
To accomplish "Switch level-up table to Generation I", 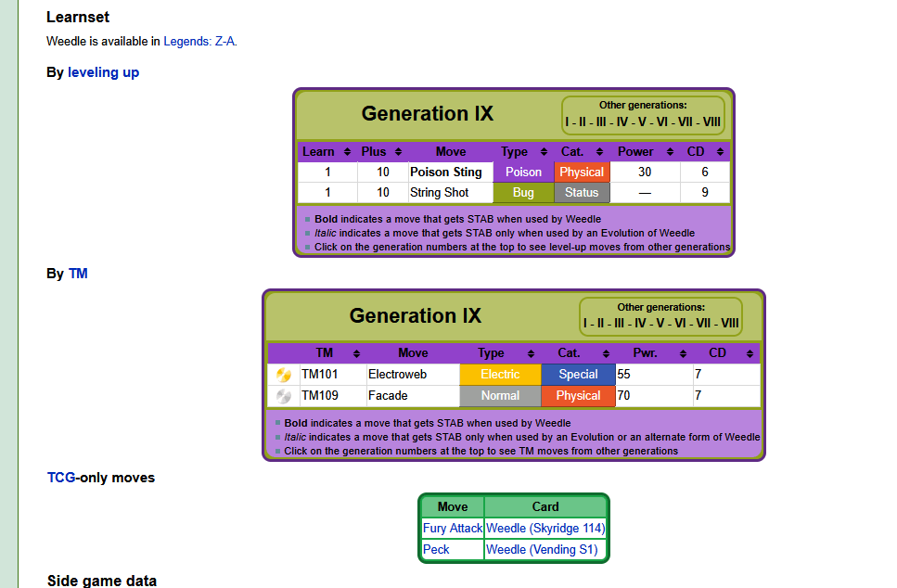I will click(x=568, y=121).
